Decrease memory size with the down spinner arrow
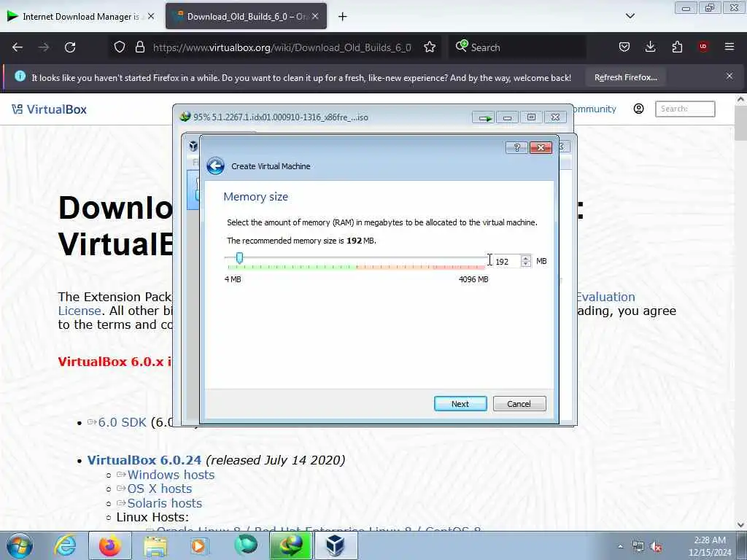Viewport: 747px width, 560px height. click(x=525, y=264)
